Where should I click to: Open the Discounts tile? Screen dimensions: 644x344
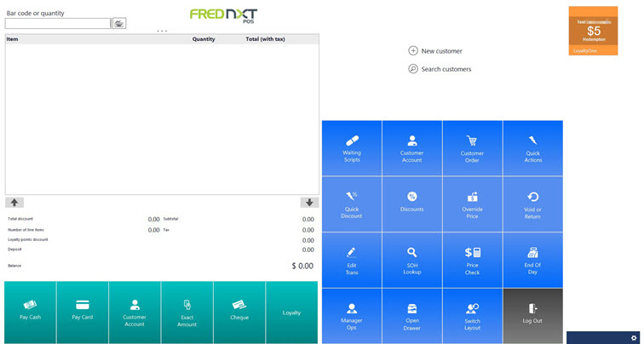(411, 204)
